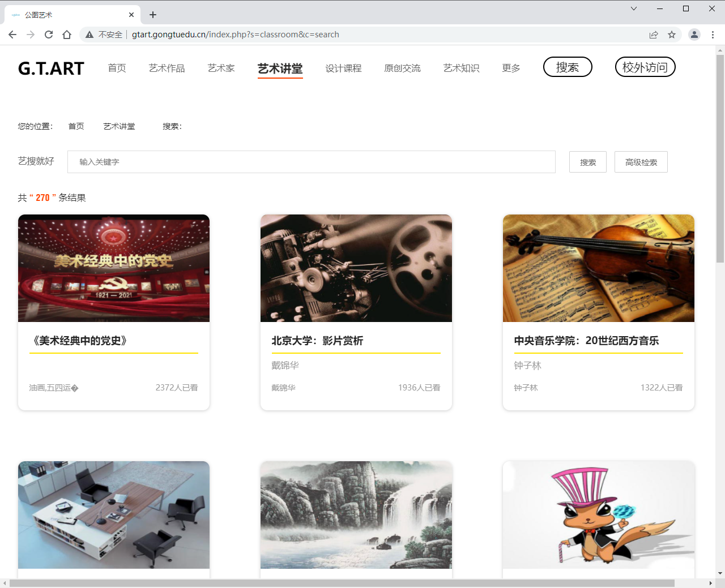Screen dimensions: 725x588
Task: Open 设计课程 menu item
Action: click(343, 68)
